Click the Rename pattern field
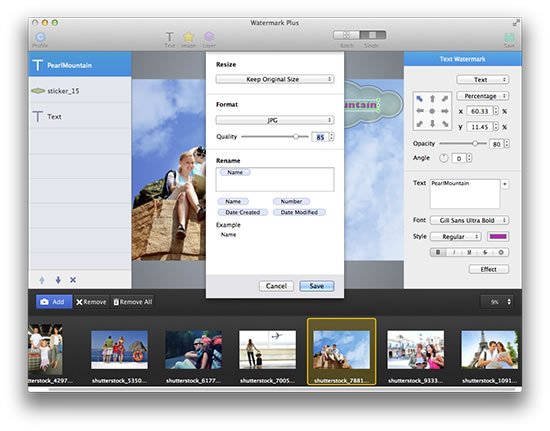This screenshot has width=550, height=431. tap(275, 179)
